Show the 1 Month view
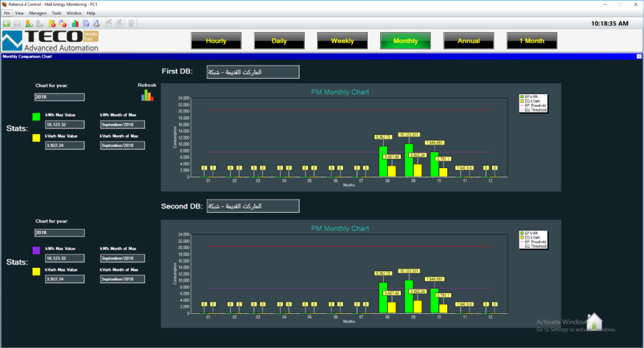644x348 pixels. pyautogui.click(x=531, y=41)
